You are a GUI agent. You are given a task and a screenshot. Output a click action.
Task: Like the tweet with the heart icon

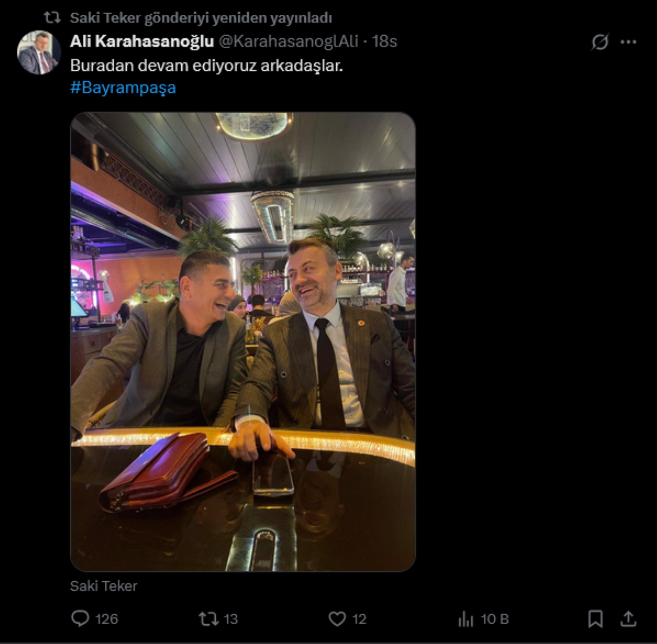point(337,619)
